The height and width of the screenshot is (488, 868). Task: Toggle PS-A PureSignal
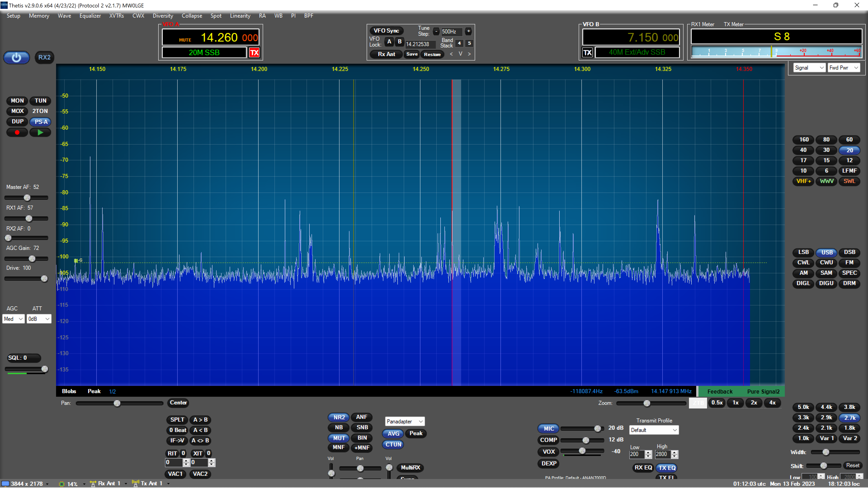tap(40, 122)
